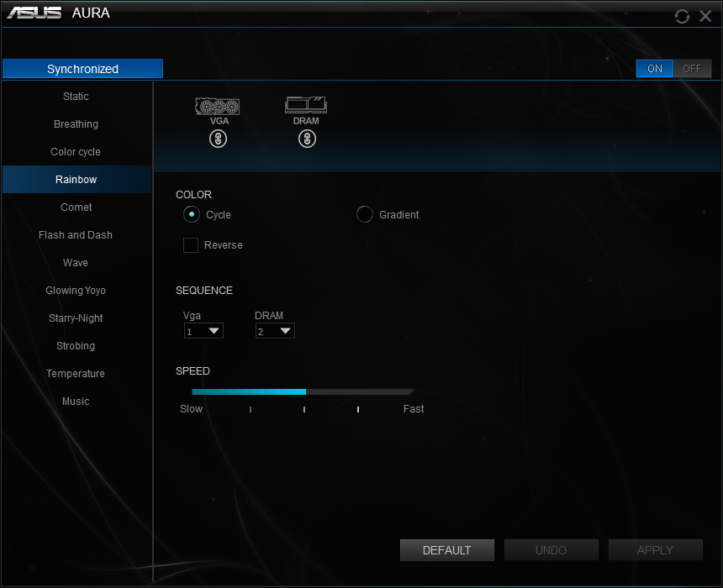Choose the Breathing lighting effect
Image resolution: width=723 pixels, height=588 pixels.
click(76, 124)
